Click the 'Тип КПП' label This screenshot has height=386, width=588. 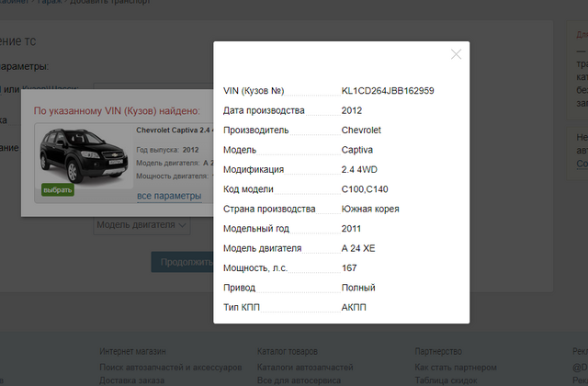pyautogui.click(x=242, y=308)
